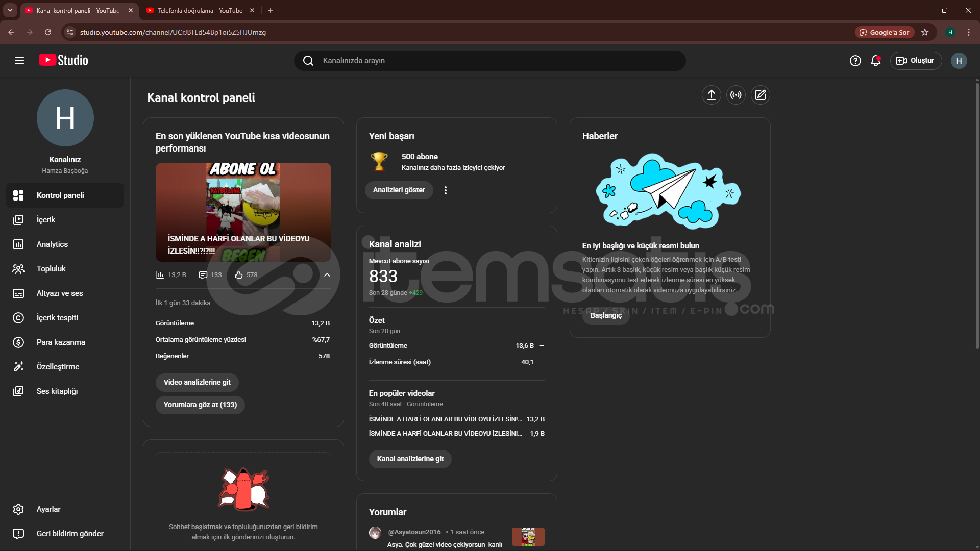Click the ABONE OL short video thumbnail

coord(243,212)
